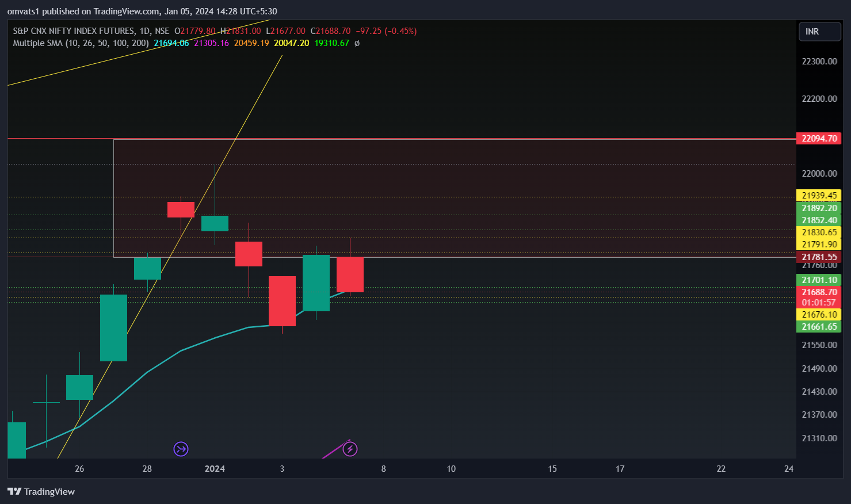The width and height of the screenshot is (851, 504).
Task: Click the 21688.70 current price label
Action: click(819, 292)
